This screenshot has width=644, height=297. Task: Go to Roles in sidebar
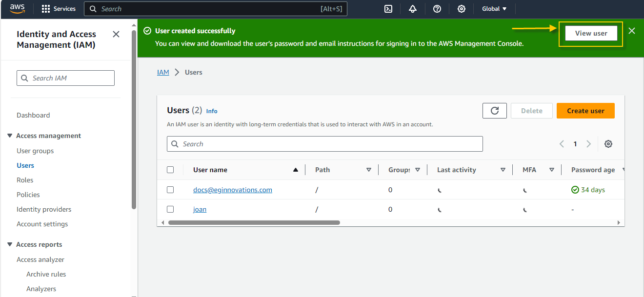(25, 180)
